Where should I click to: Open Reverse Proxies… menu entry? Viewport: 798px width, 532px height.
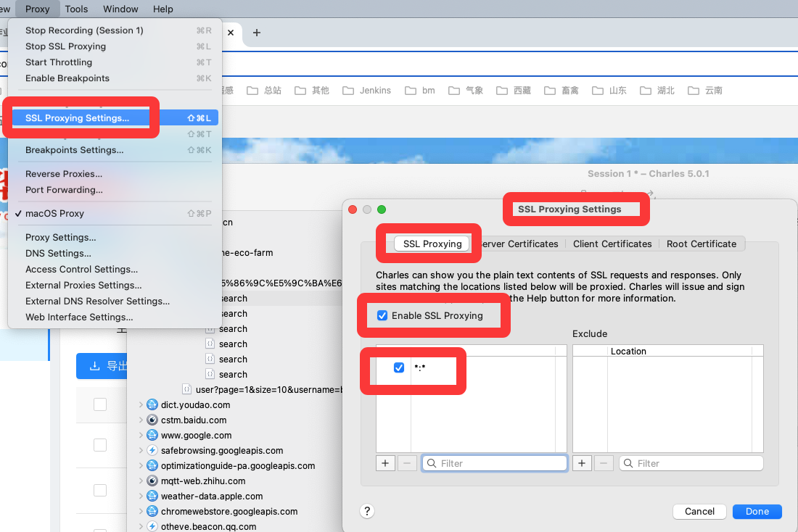(x=115, y=174)
